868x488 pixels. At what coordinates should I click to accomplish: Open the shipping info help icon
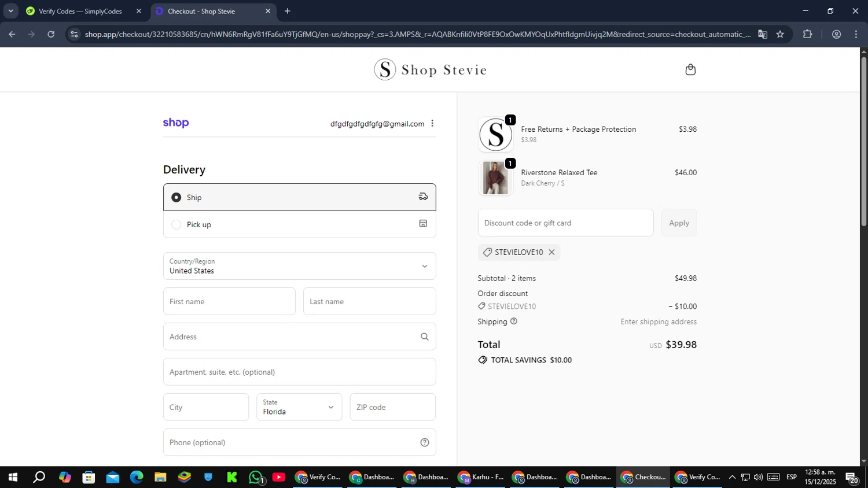[x=514, y=321]
